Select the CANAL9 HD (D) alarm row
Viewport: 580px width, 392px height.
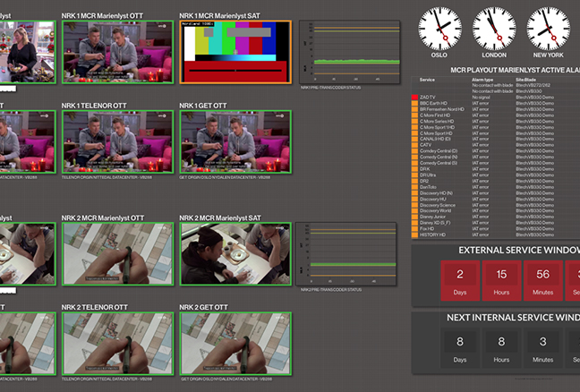496,139
